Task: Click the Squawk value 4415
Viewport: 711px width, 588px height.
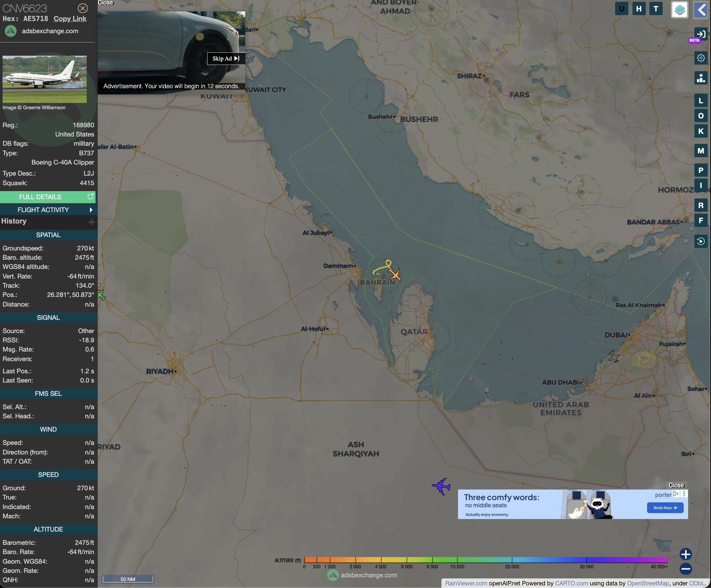Action: coord(87,183)
